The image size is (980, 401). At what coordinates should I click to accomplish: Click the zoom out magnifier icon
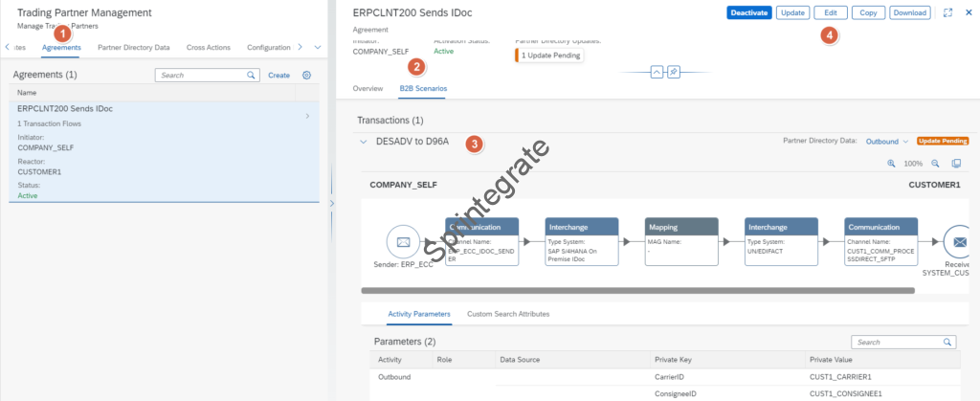click(935, 164)
